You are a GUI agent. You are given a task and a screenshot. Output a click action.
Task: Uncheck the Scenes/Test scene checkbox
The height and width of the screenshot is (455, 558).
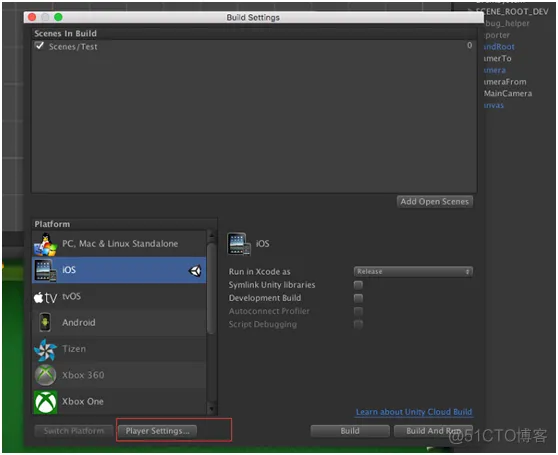[x=40, y=46]
